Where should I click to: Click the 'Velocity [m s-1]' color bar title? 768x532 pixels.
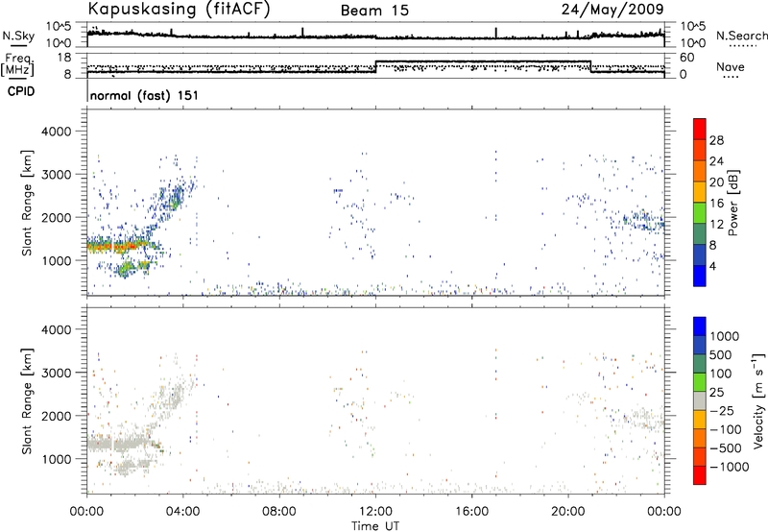[x=758, y=400]
